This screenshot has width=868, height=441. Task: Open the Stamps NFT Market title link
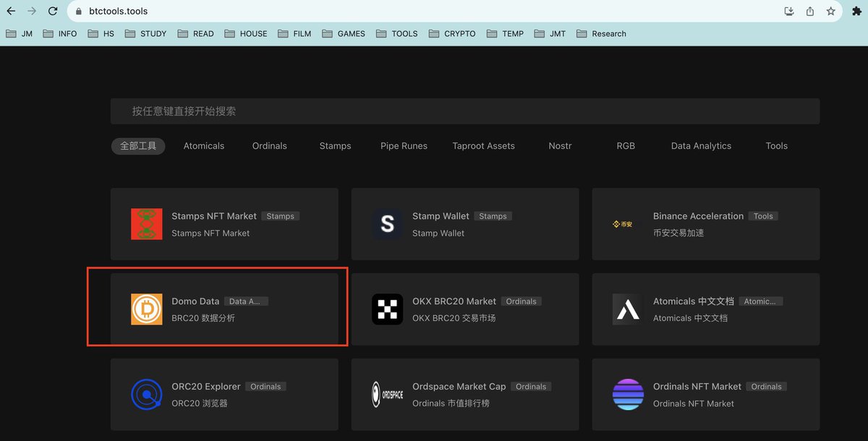tap(214, 216)
